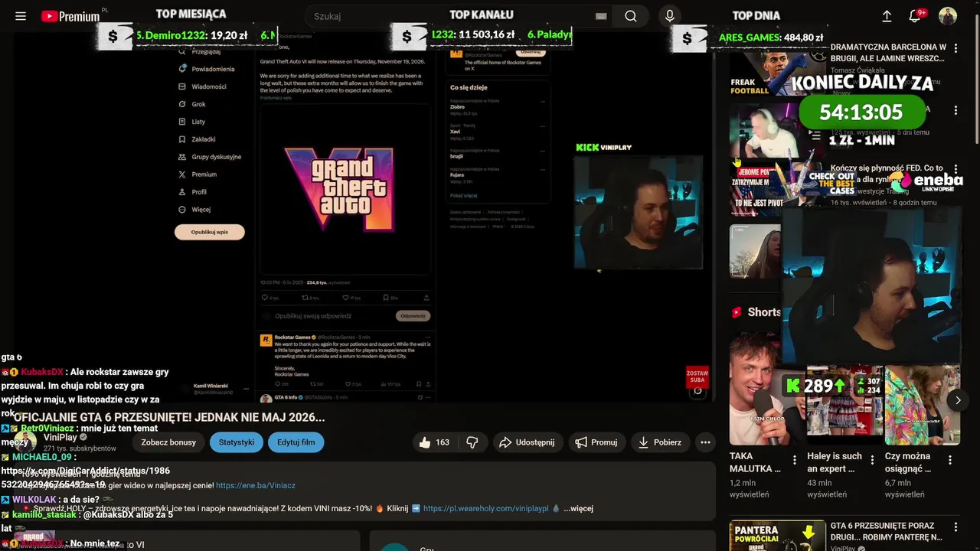Click Opublikuj wpis button in streamed X page
The width and height of the screenshot is (980, 551).
[210, 232]
